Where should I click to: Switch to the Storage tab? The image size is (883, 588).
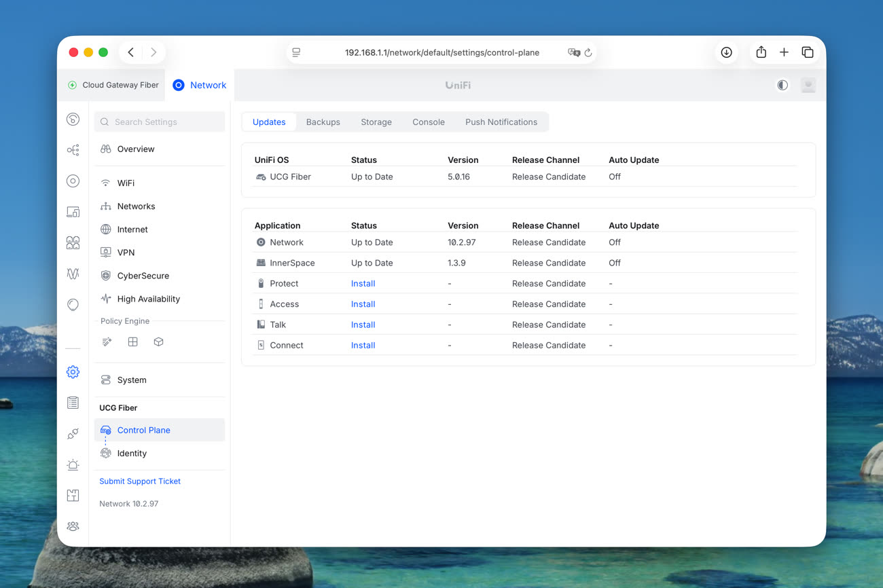click(376, 122)
